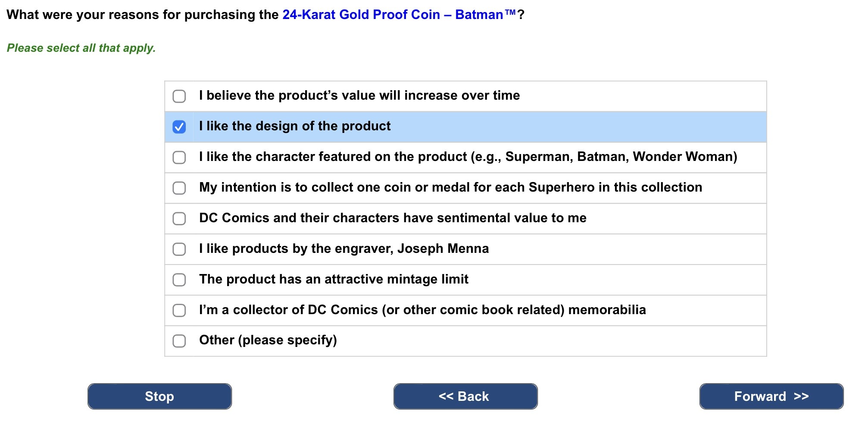
Task: Check the box for product's value will increase
Action: [179, 96]
